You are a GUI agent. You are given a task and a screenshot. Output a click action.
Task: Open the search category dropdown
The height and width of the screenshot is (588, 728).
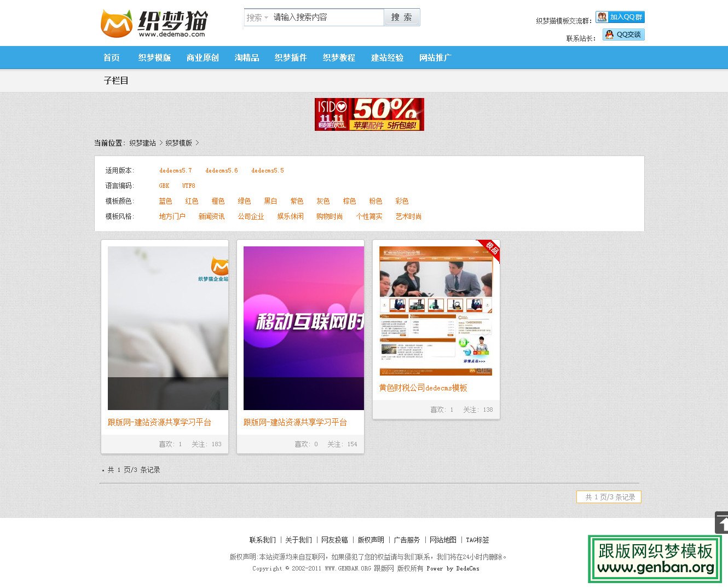point(257,17)
